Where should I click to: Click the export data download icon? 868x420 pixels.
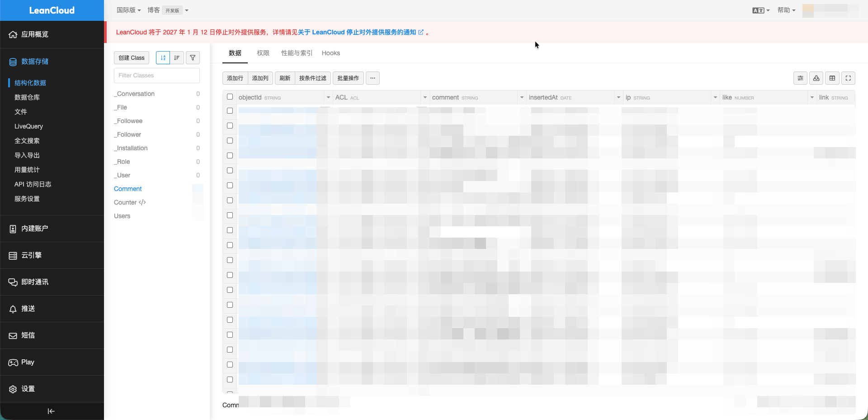click(816, 78)
